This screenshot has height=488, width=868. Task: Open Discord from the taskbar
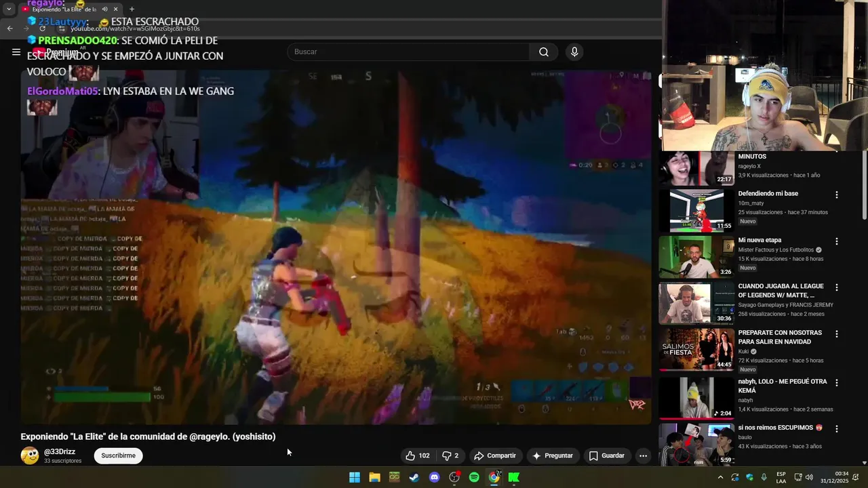[435, 477]
